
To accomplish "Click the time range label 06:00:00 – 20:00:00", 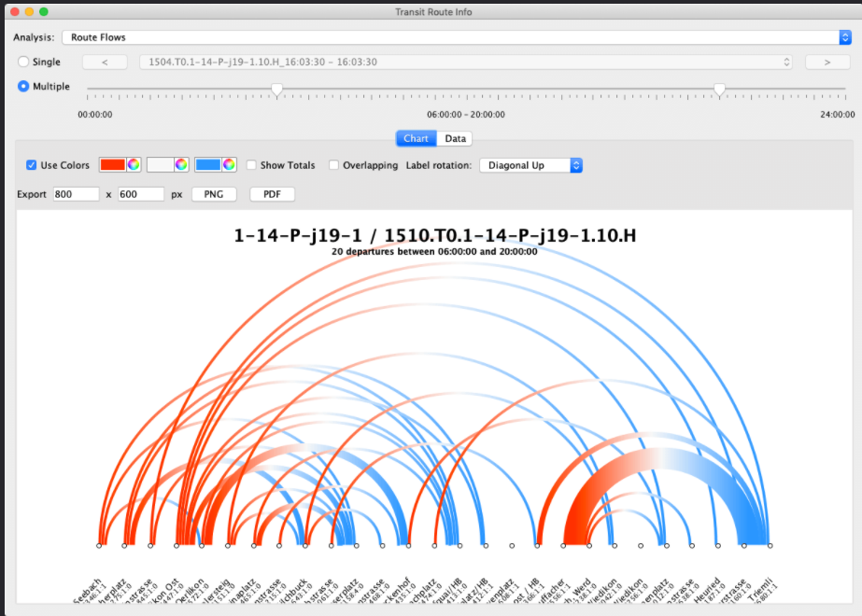I will click(466, 115).
